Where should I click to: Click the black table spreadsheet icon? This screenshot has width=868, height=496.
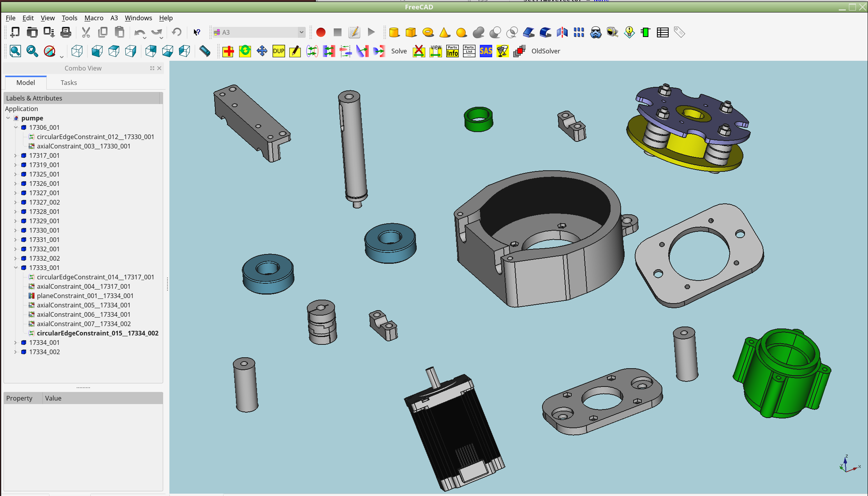[663, 32]
